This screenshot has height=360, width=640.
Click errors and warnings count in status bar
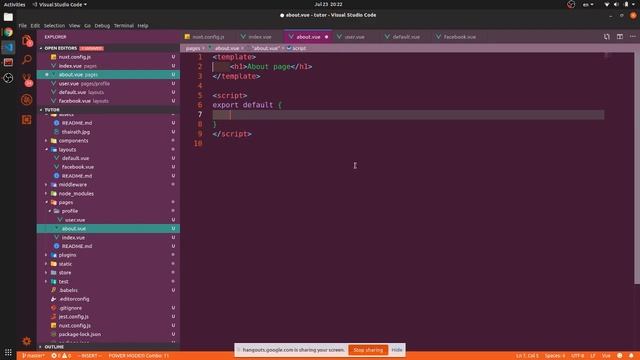tap(61, 356)
